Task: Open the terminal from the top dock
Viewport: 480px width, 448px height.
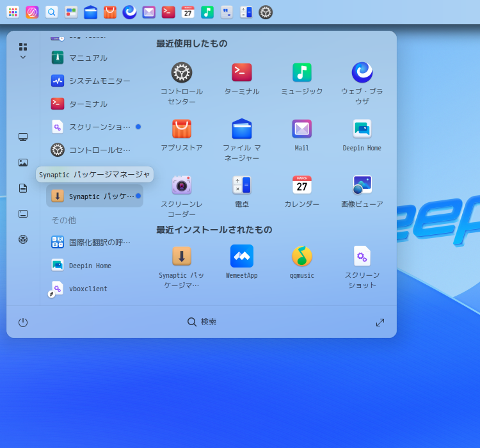Action: click(168, 12)
